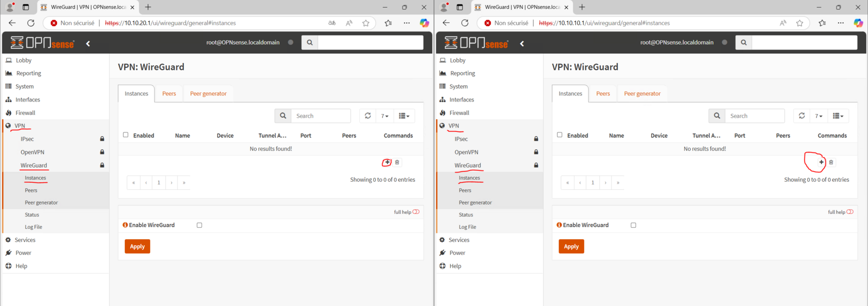
Task: Open Copilot in the right browser window
Action: (858, 23)
